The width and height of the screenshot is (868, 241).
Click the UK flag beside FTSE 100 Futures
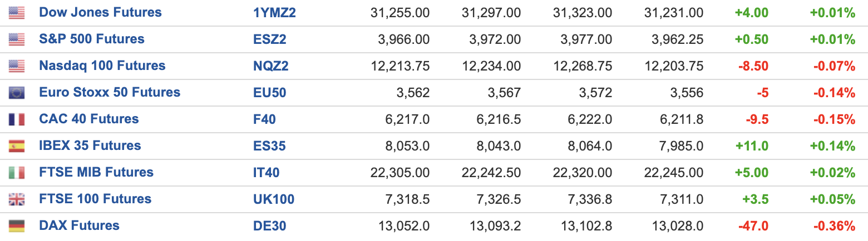click(17, 199)
